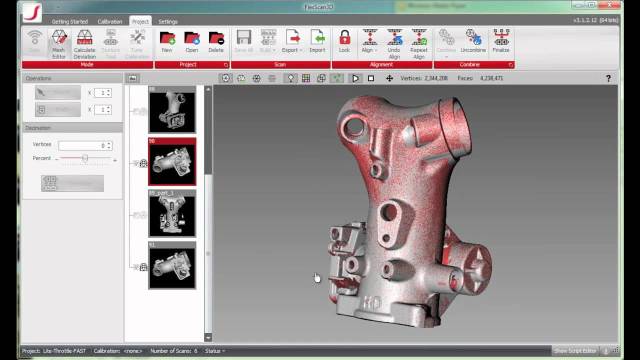Toggle the scan icon beside the bottom thumbnail

(143, 267)
